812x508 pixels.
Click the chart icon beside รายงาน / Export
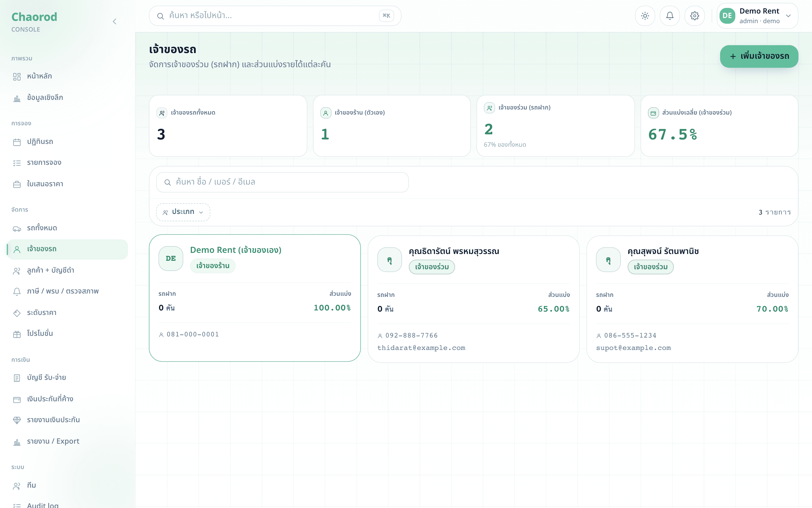(17, 442)
